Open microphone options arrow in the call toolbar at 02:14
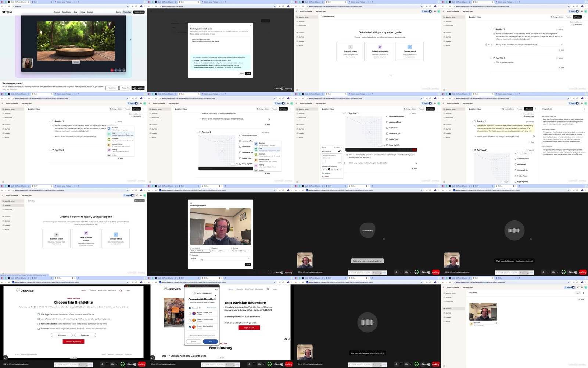This screenshot has width=588, height=368. (x=107, y=364)
